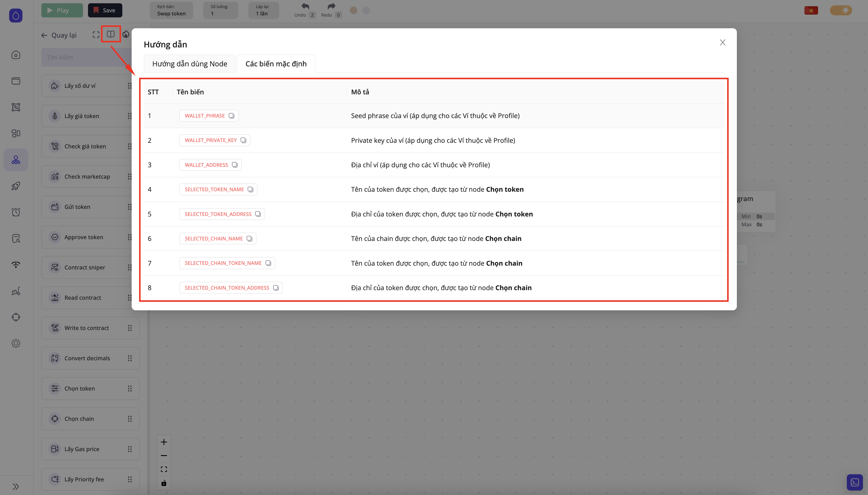Copy the SELECTED_TOKEN_ADDRESS variable

pos(258,214)
